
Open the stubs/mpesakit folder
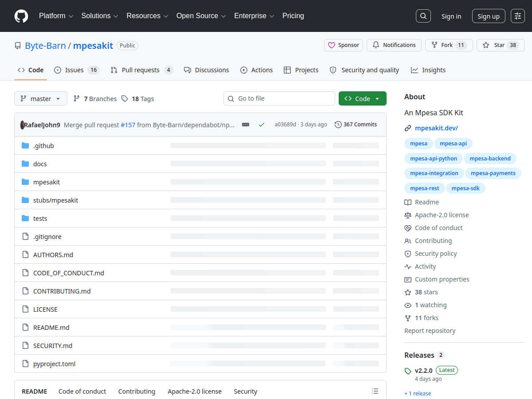point(55,200)
